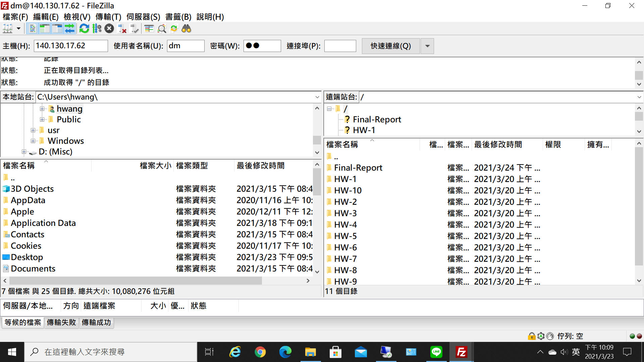Viewport: 644px width, 362px height.
Task: Switch to the 傳輸成功 tab
Action: pyautogui.click(x=96, y=322)
